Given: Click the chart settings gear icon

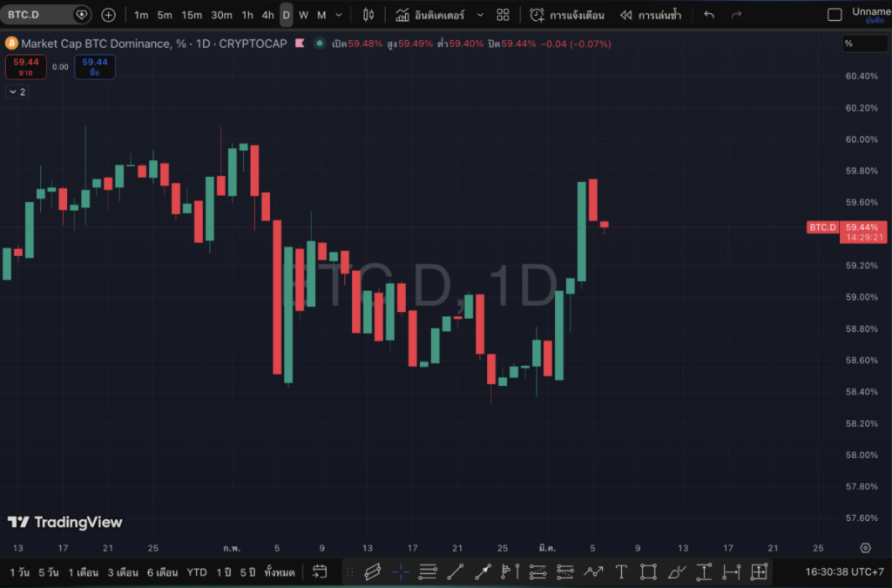Looking at the screenshot, I should (865, 548).
